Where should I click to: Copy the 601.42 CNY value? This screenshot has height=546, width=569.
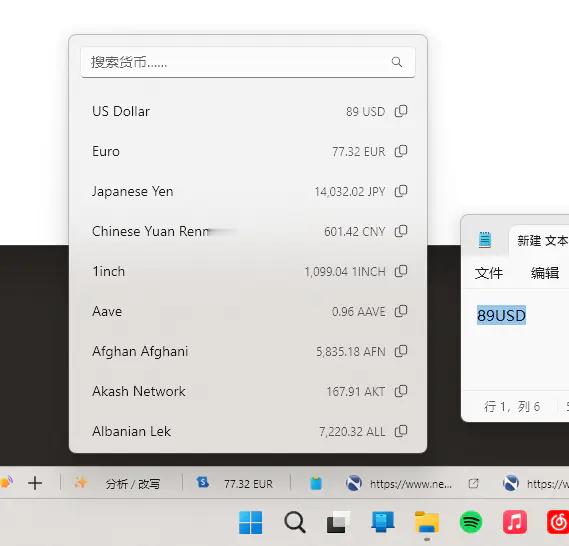401,231
